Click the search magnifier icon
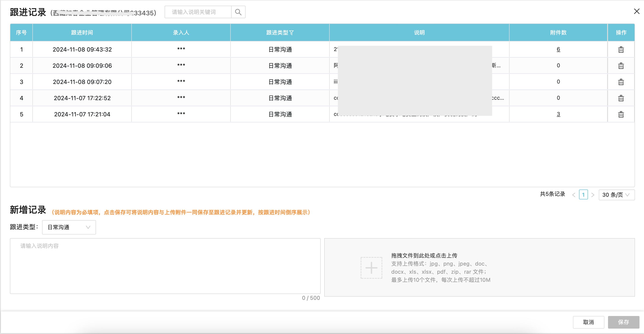The height and width of the screenshot is (334, 644). point(238,12)
